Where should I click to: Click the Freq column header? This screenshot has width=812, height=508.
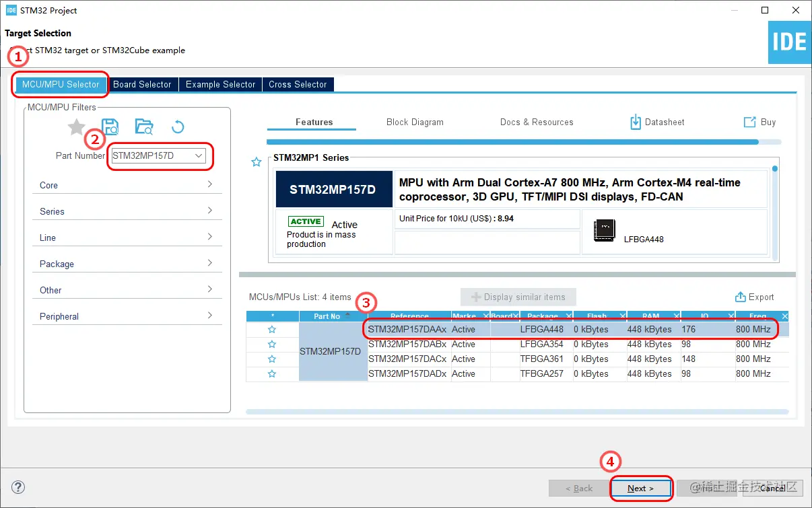coord(761,316)
